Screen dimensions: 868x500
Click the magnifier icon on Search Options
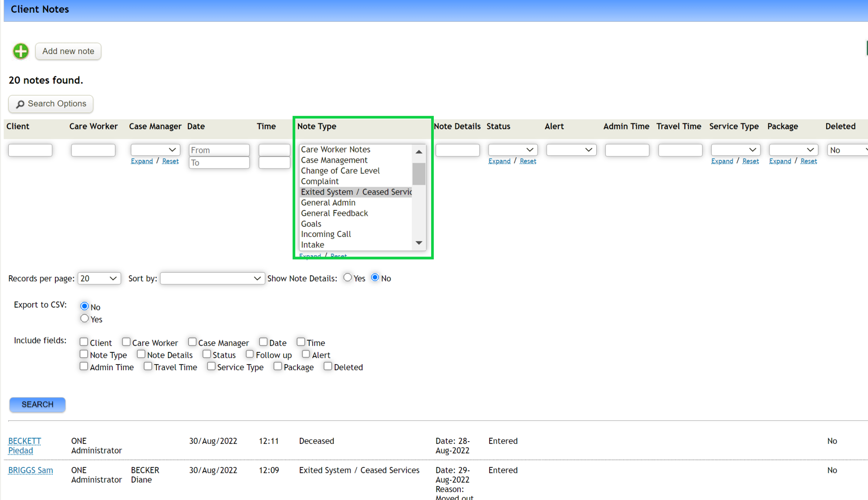pyautogui.click(x=20, y=104)
